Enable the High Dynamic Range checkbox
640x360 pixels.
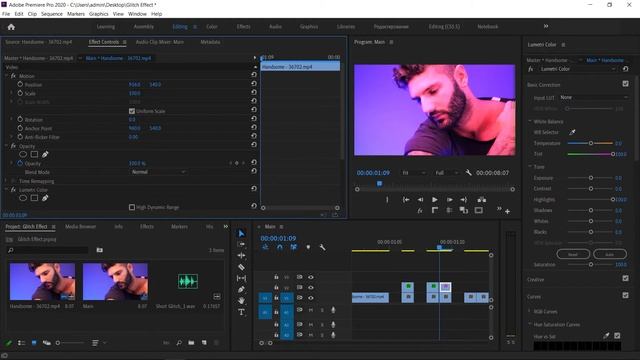132,207
